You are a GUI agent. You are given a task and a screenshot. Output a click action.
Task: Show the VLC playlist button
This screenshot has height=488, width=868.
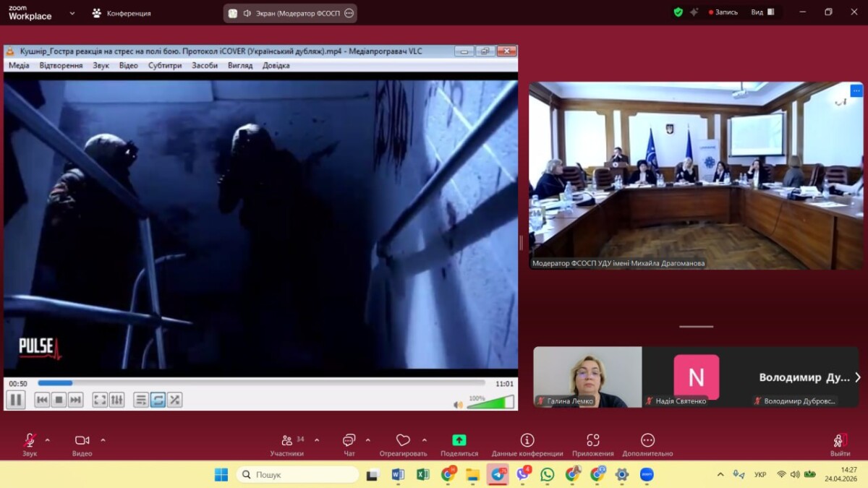tap(141, 400)
